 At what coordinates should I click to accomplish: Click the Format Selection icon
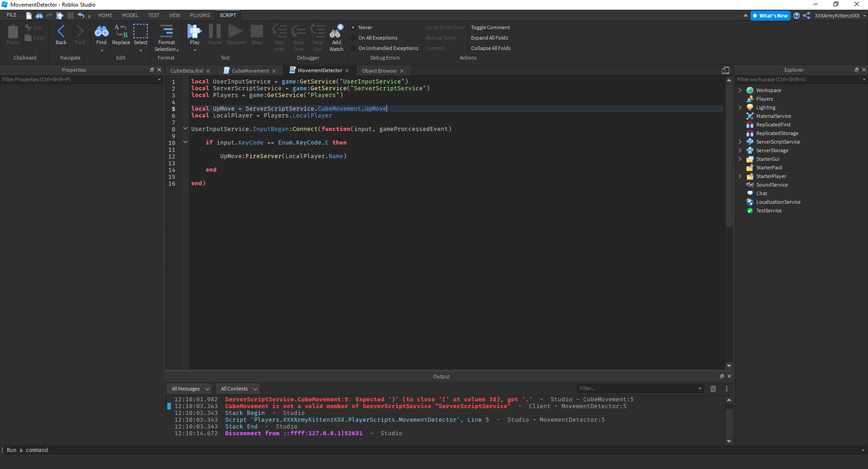(x=166, y=33)
